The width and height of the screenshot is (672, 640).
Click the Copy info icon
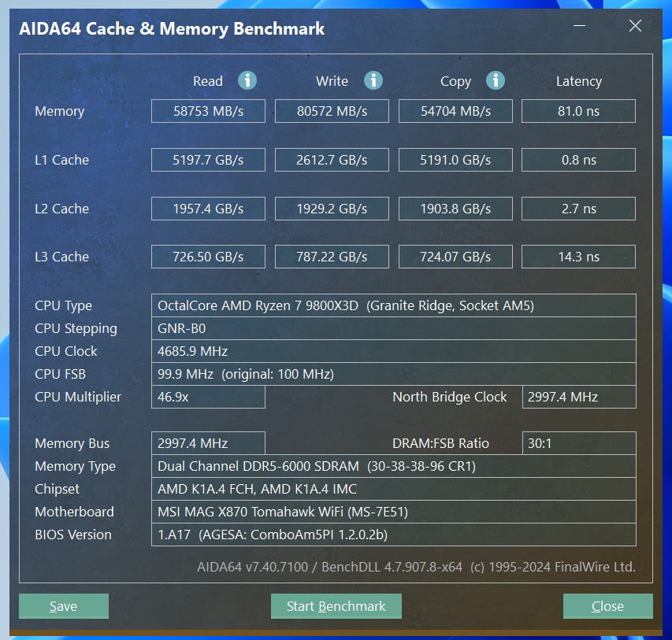tap(495, 80)
